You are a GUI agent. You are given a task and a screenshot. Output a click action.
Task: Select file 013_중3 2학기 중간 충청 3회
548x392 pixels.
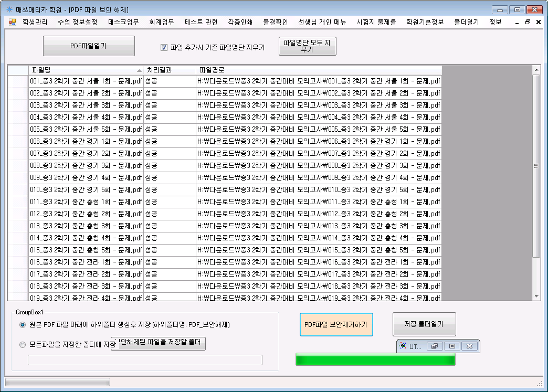click(x=86, y=226)
